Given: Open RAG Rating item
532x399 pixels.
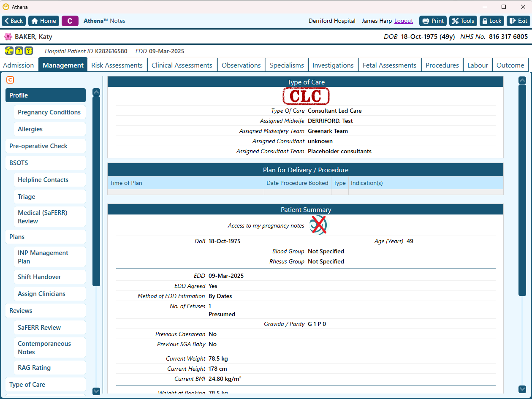Looking at the screenshot, I should click(49, 368).
